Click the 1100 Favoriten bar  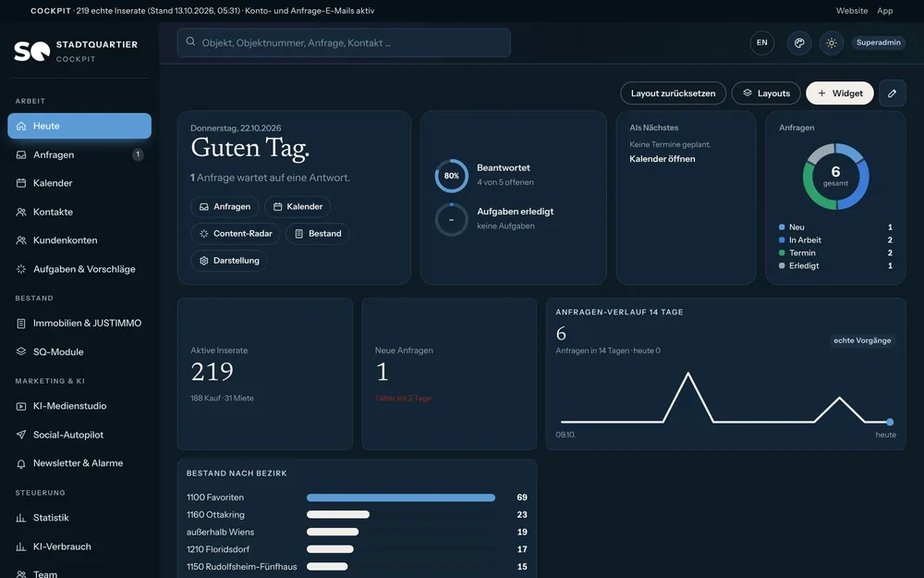401,498
